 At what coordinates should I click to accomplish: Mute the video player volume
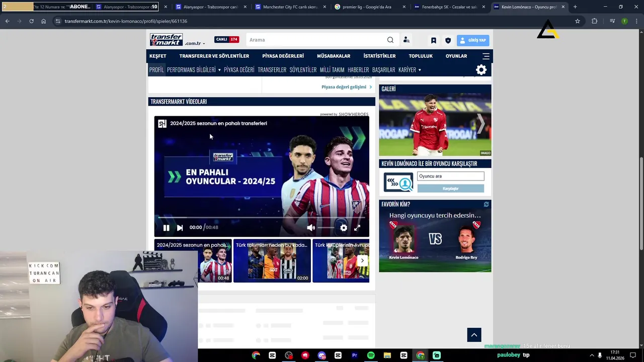click(311, 228)
